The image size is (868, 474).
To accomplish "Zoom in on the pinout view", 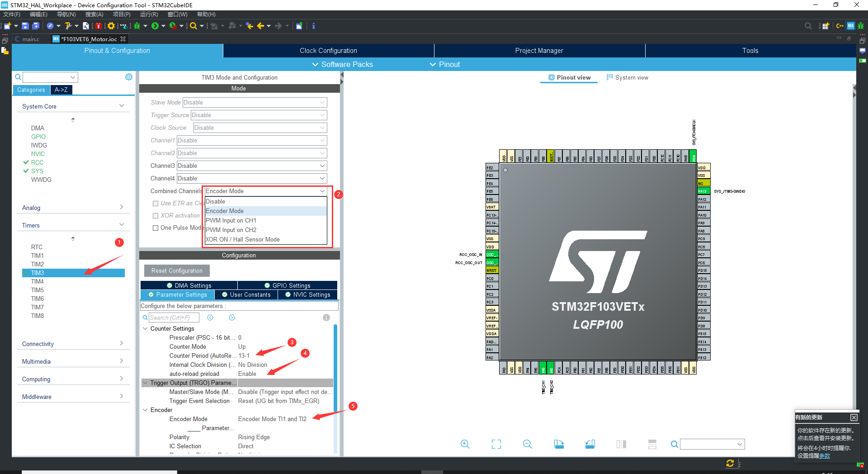I will click(x=465, y=444).
